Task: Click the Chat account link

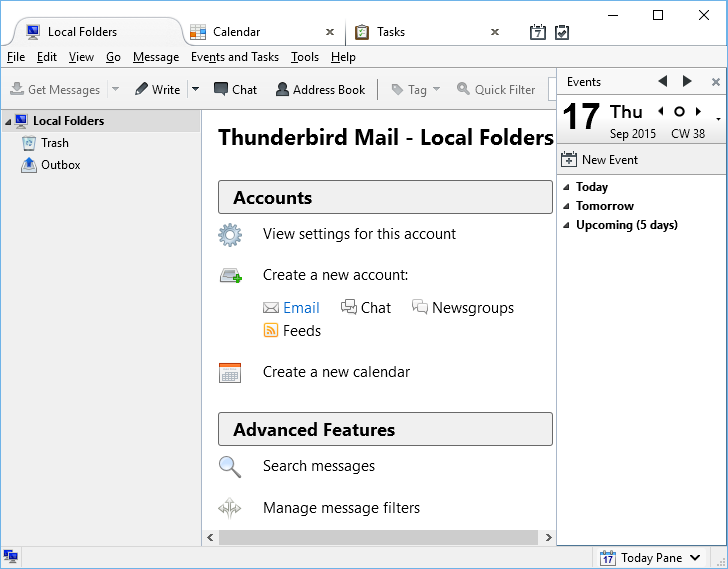Action: point(376,308)
